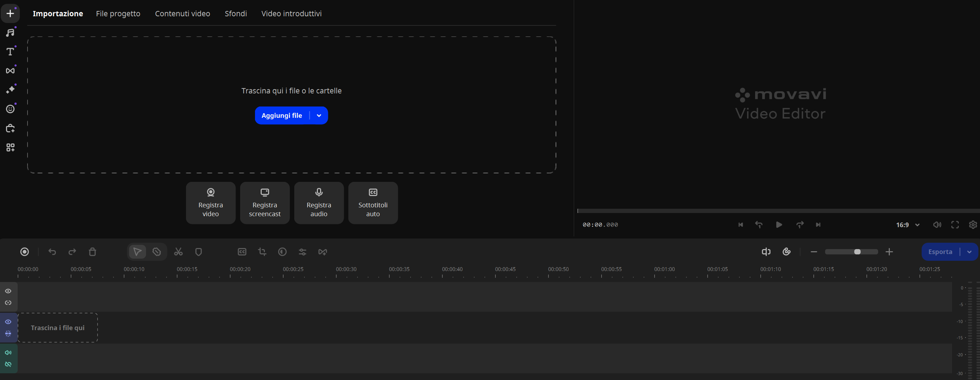Click the preview playback progress bar

tap(778, 211)
